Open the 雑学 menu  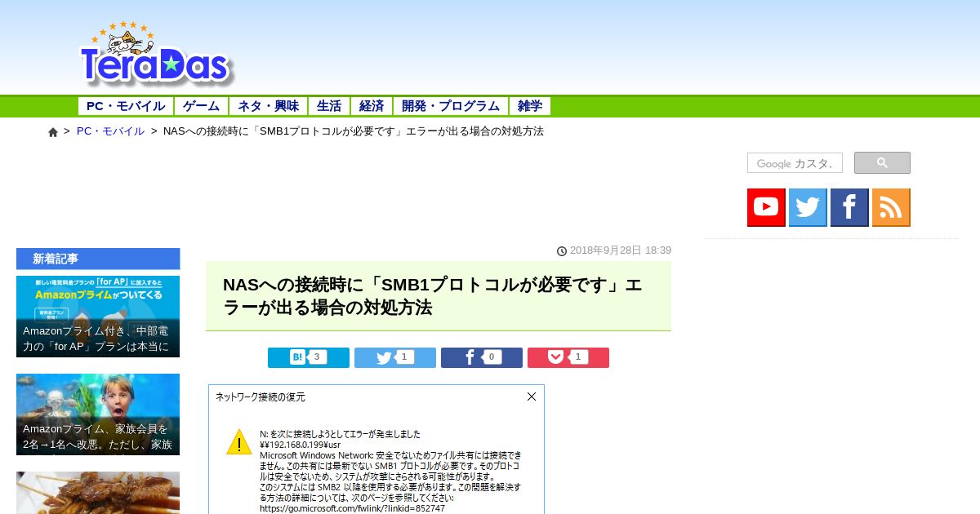click(530, 106)
